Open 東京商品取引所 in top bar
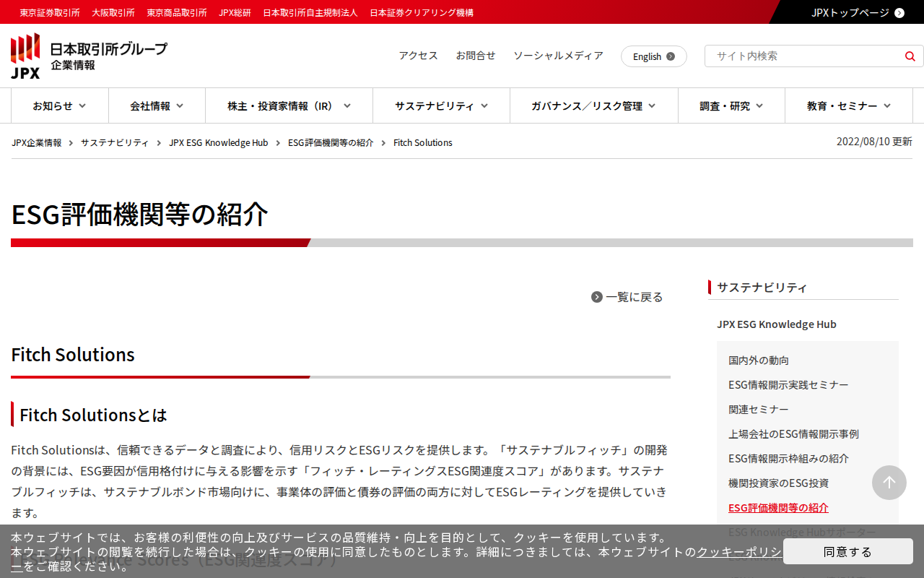Image resolution: width=924 pixels, height=578 pixels. [x=177, y=12]
